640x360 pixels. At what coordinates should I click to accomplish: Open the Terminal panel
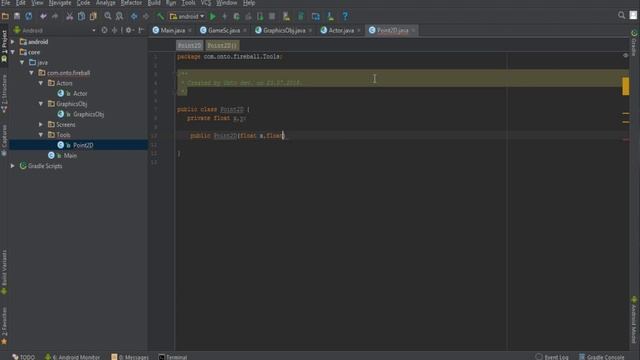tap(173, 357)
